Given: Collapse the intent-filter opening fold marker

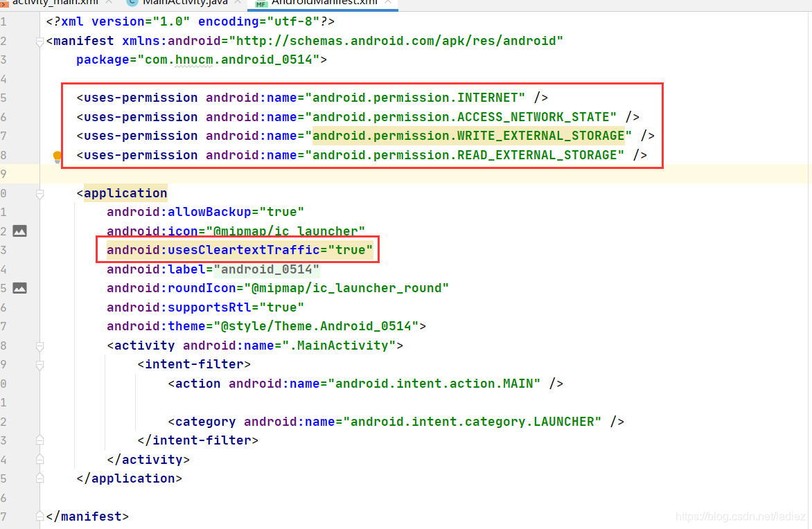Looking at the screenshot, I should (40, 365).
